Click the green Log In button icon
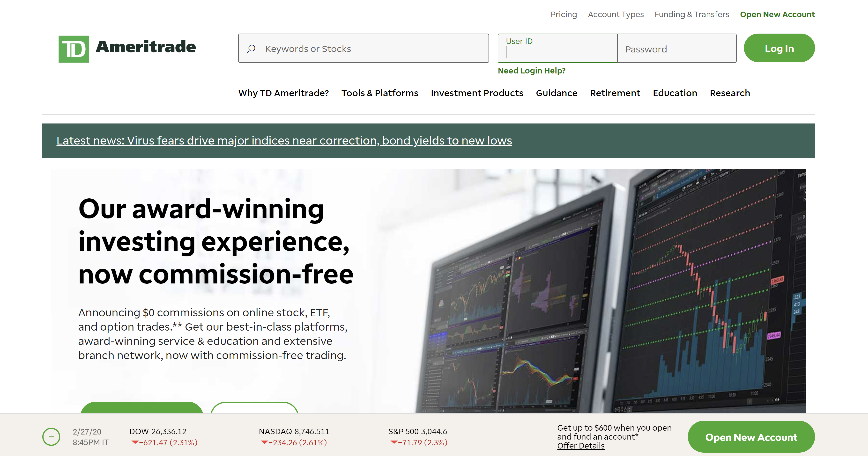Image resolution: width=868 pixels, height=456 pixels. tap(779, 48)
